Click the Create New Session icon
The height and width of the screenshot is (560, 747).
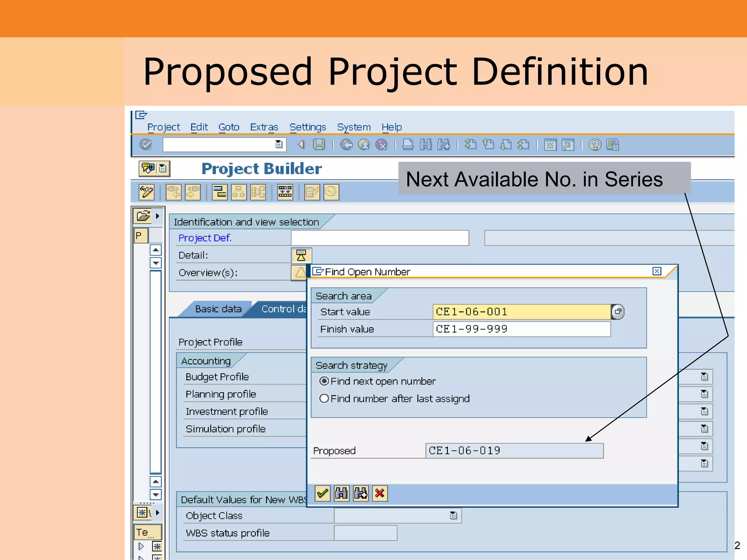pyautogui.click(x=550, y=145)
